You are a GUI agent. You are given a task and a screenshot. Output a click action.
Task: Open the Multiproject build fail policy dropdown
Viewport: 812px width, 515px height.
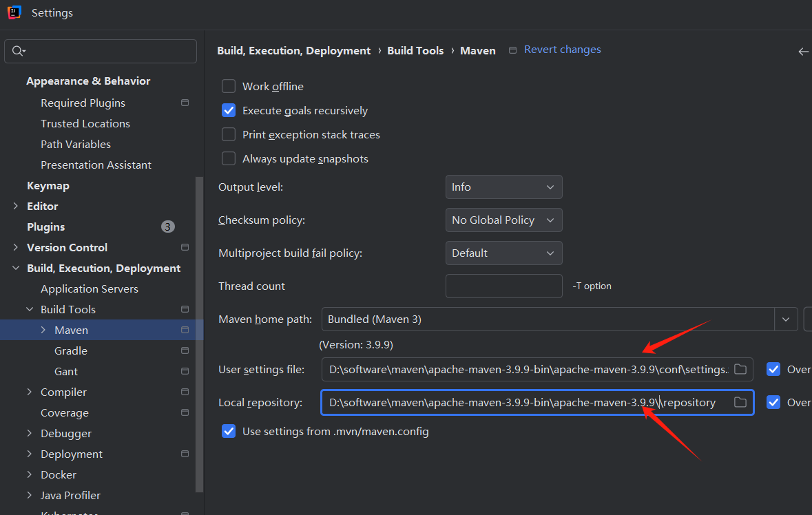[x=504, y=253]
